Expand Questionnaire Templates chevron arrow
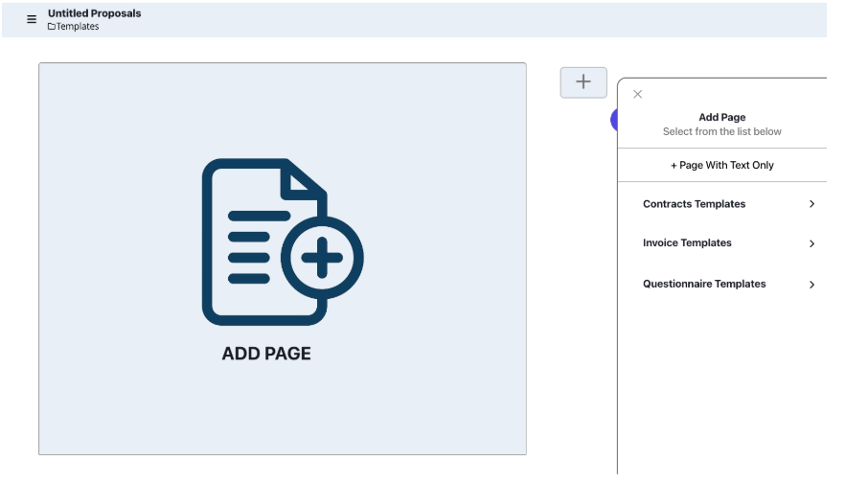Screen dimensions: 868x483 pos(811,285)
